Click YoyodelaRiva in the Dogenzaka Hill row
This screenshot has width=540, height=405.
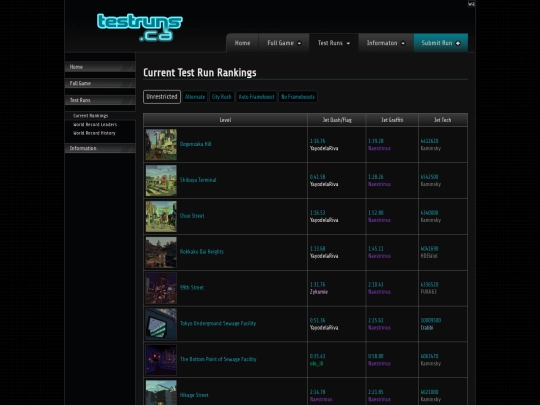pos(324,148)
